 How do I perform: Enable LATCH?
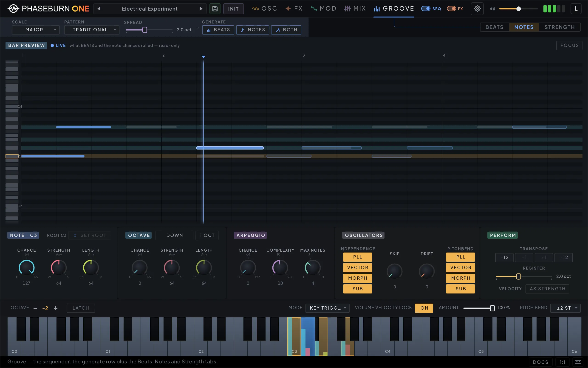[81, 308]
